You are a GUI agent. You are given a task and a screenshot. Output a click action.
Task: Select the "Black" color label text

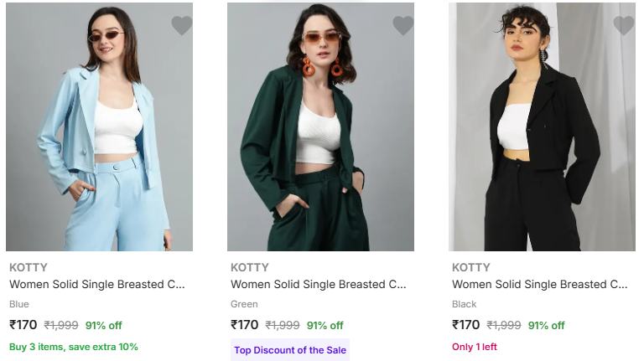[x=464, y=304]
